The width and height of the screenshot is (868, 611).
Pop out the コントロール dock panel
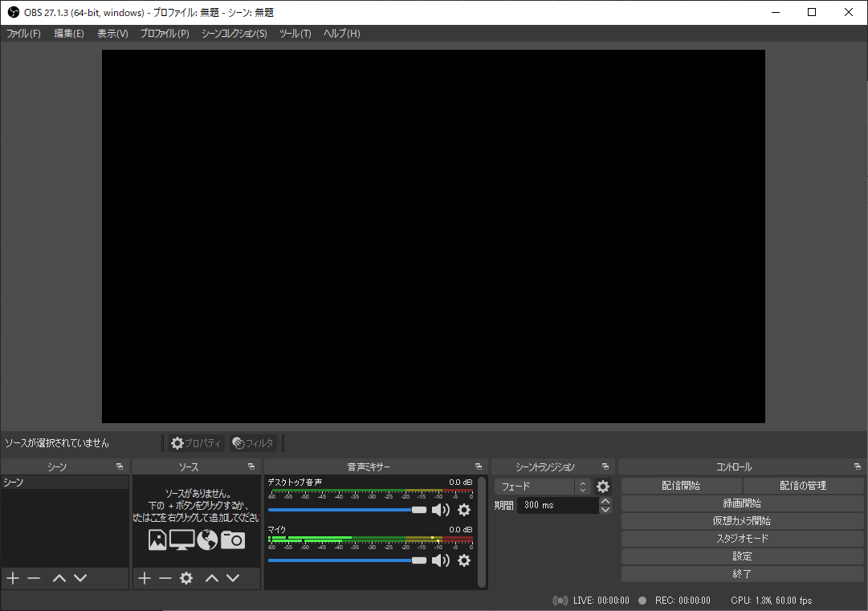[x=858, y=466]
